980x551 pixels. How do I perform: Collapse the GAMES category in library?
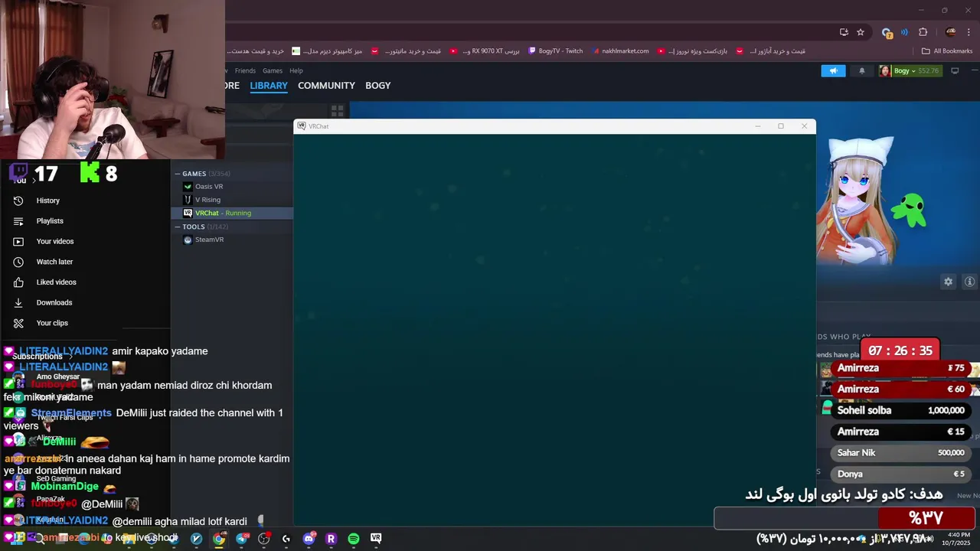point(178,174)
